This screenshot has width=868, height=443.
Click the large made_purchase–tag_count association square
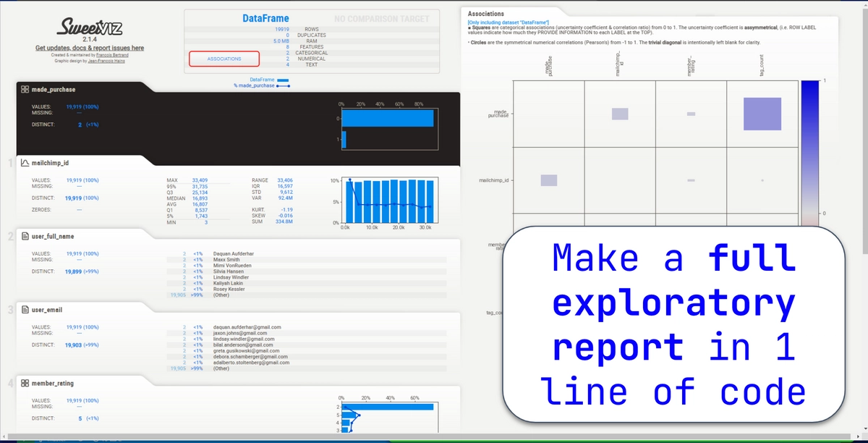coord(762,114)
